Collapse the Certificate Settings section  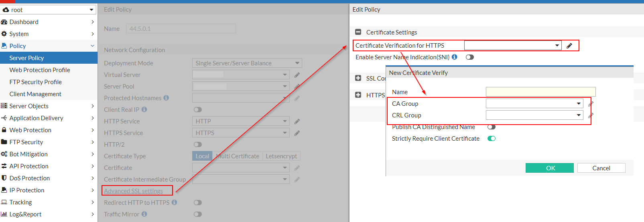358,32
